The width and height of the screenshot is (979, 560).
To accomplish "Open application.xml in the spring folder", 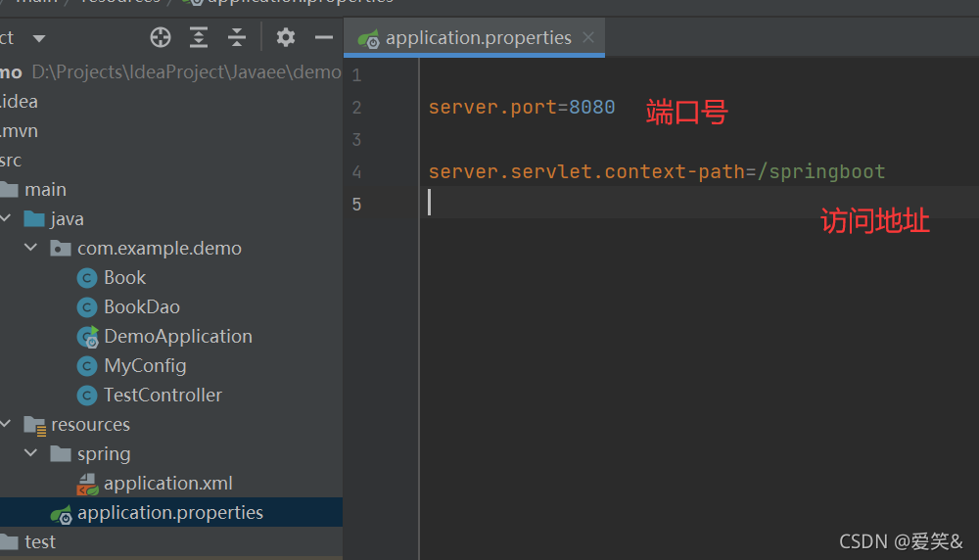I will click(x=167, y=484).
